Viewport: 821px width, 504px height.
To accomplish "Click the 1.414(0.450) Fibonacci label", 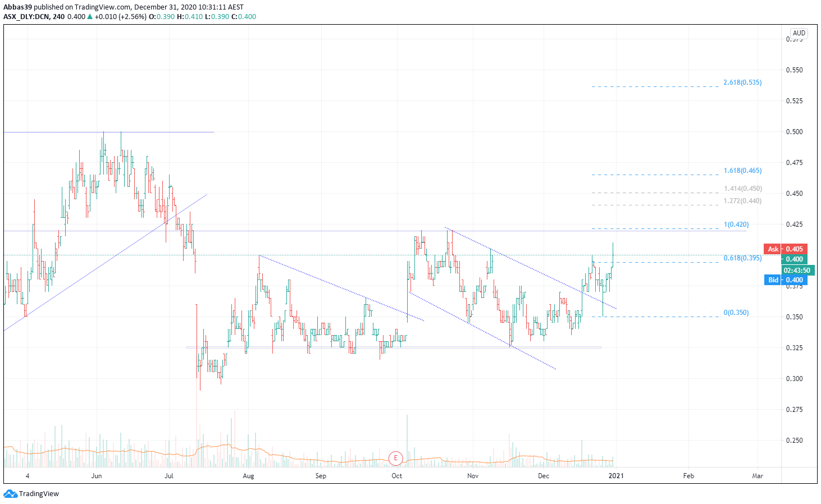I will pos(742,189).
